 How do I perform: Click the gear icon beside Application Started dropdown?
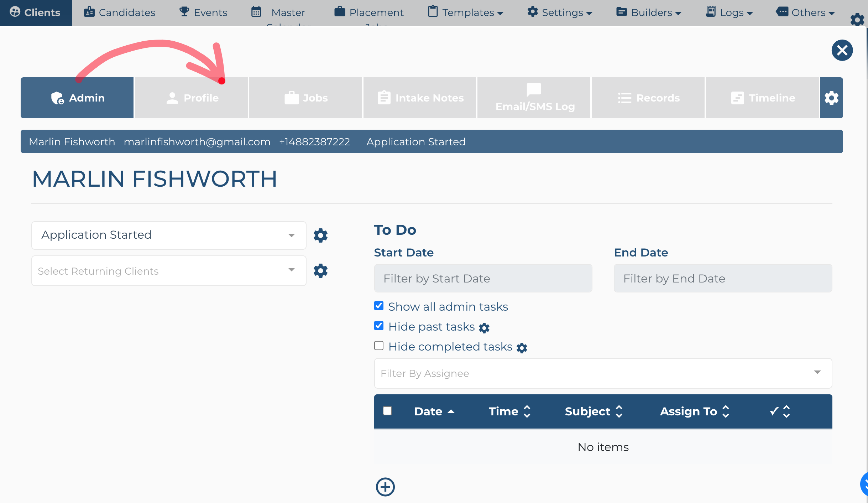(320, 235)
